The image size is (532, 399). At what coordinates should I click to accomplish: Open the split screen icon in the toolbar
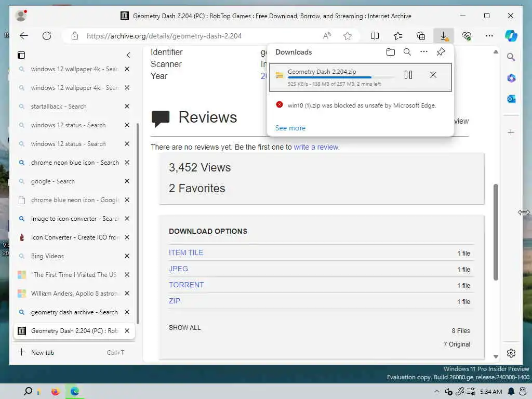(x=375, y=36)
